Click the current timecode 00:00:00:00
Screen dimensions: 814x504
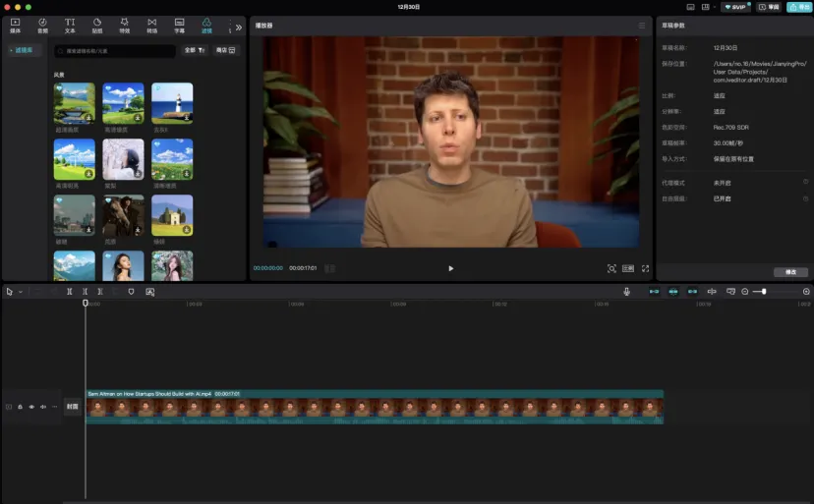(267, 268)
